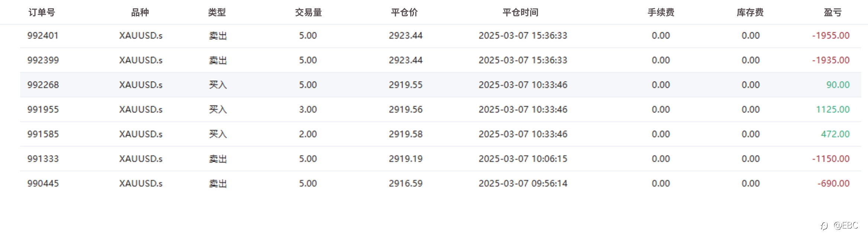The image size is (868, 240).
Task: Select order number 992399
Action: [x=43, y=60]
